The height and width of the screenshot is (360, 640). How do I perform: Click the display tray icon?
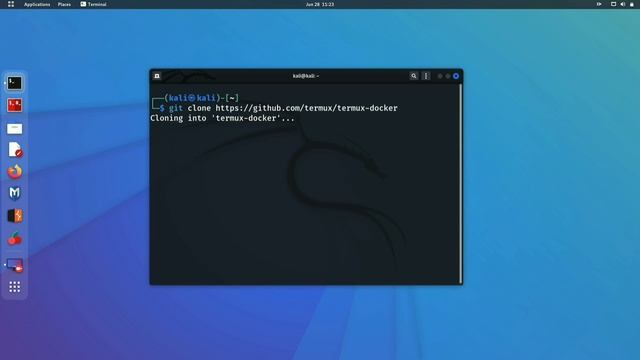tap(613, 4)
